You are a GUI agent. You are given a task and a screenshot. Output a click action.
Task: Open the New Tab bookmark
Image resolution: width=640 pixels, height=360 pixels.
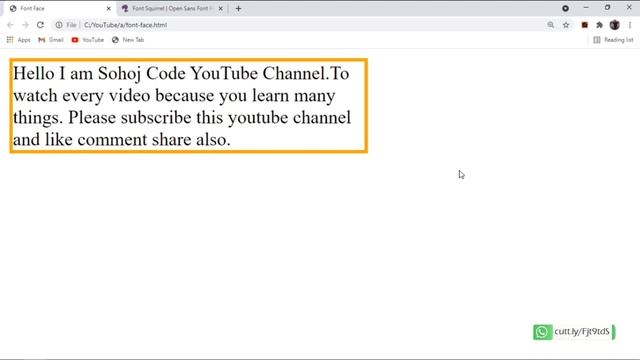pyautogui.click(x=128, y=40)
